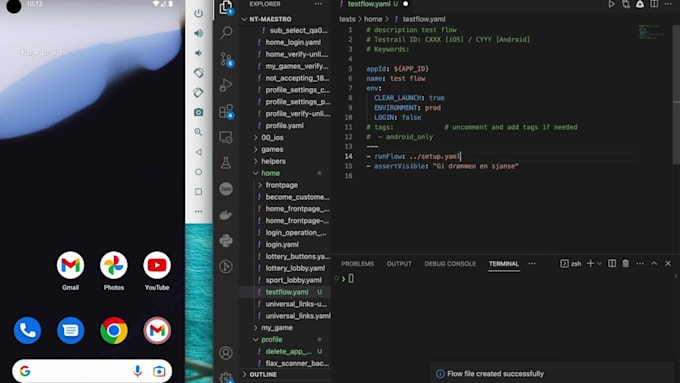Rotate the emulator right
Image resolution: width=680 pixels, height=383 pixels.
click(199, 92)
